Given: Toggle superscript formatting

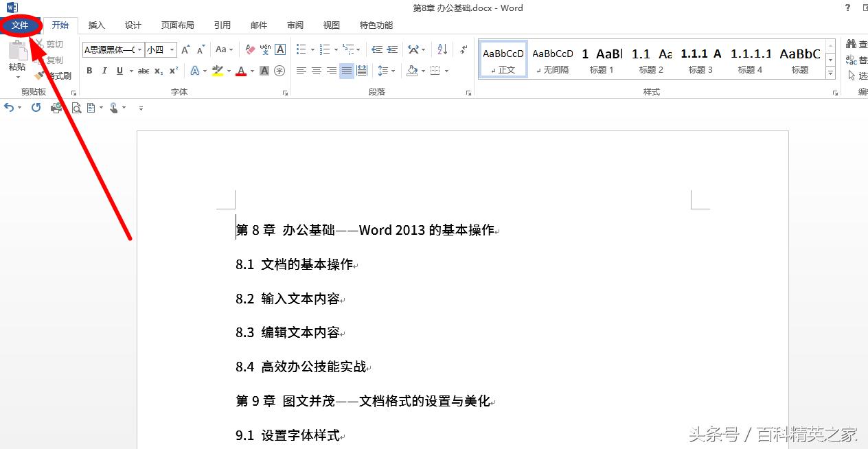Looking at the screenshot, I should pos(174,71).
